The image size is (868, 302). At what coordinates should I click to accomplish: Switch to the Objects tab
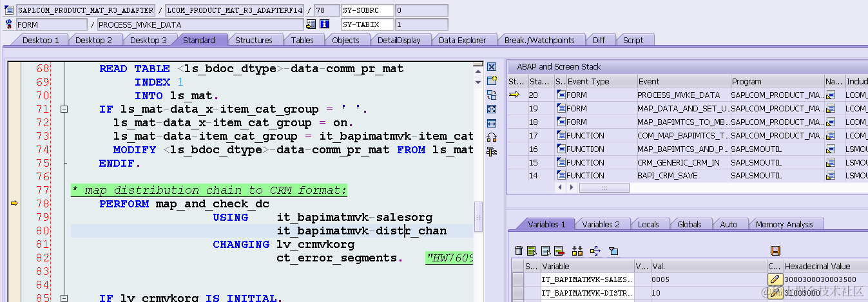pos(345,40)
